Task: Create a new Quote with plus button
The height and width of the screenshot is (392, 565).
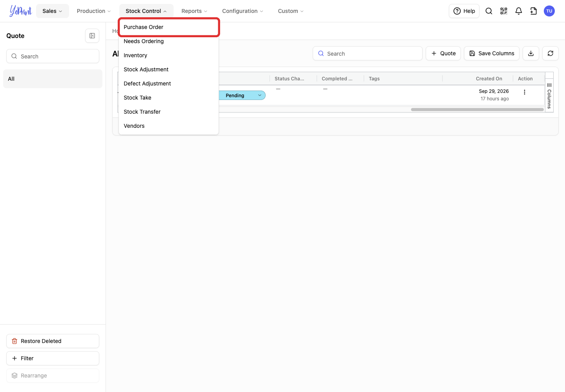Action: pyautogui.click(x=443, y=53)
